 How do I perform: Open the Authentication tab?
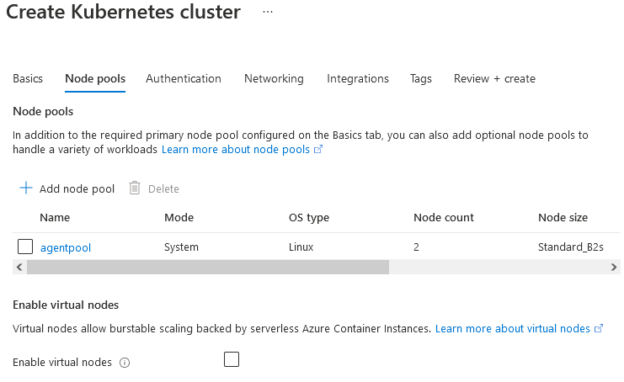coord(183,78)
